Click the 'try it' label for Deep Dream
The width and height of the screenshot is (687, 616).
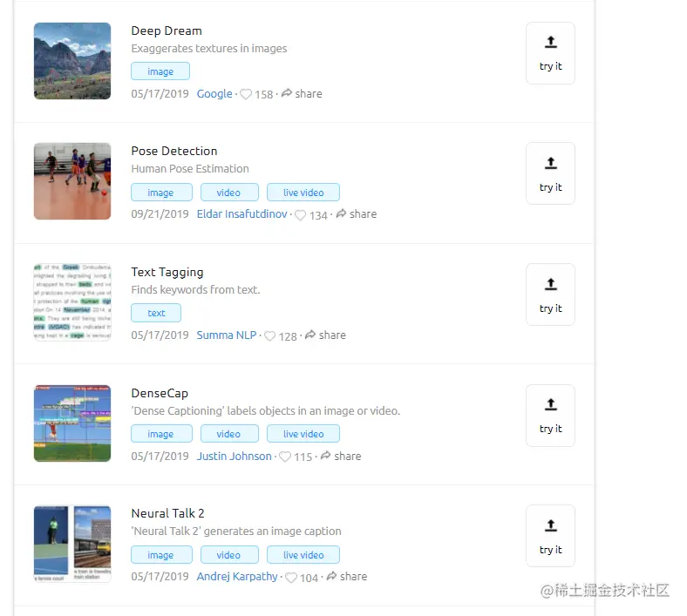pos(550,66)
